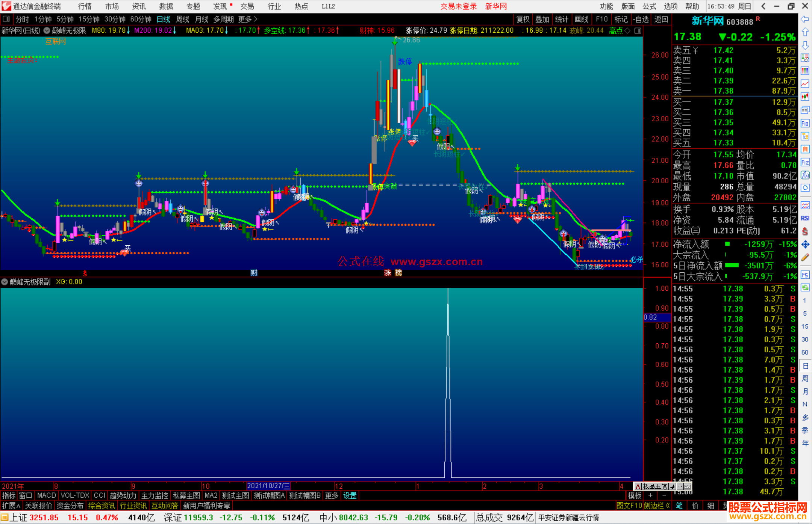
Task: Toggle the 周 weekly period in the sidebar
Action: click(805, 379)
